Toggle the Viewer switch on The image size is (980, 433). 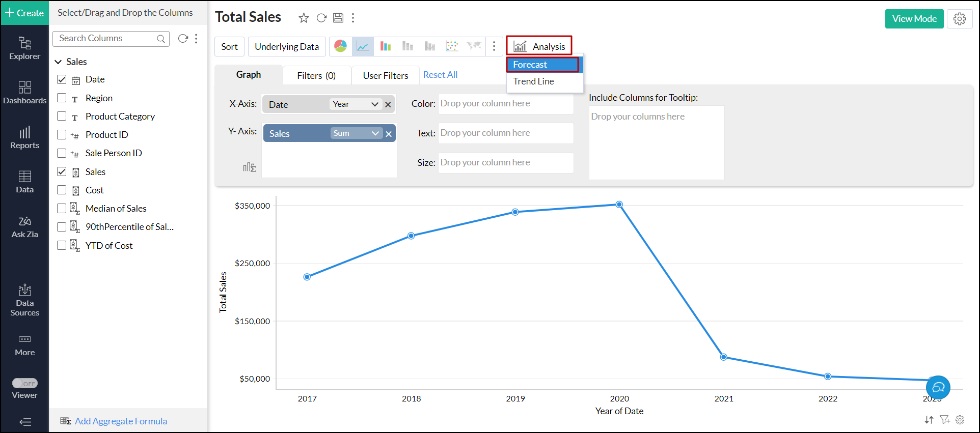click(x=24, y=383)
